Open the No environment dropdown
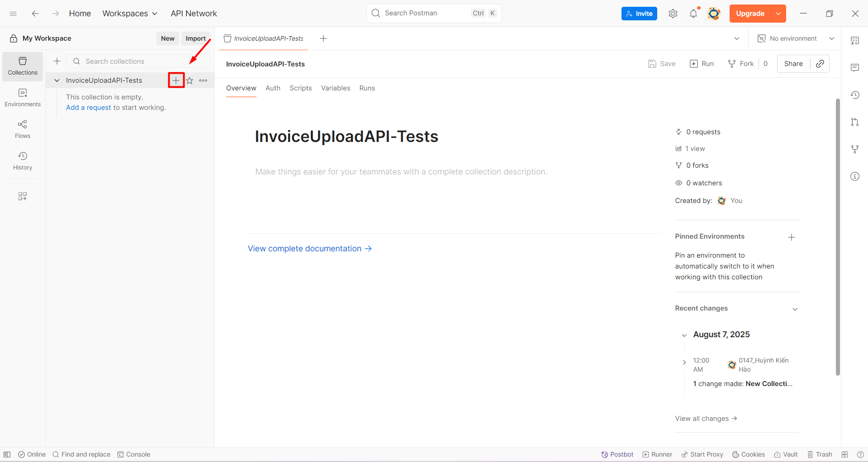 click(795, 38)
